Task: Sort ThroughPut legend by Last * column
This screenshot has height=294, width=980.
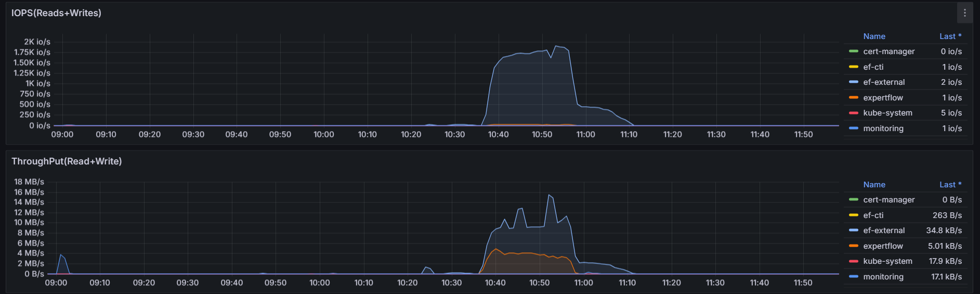Action: [950, 185]
